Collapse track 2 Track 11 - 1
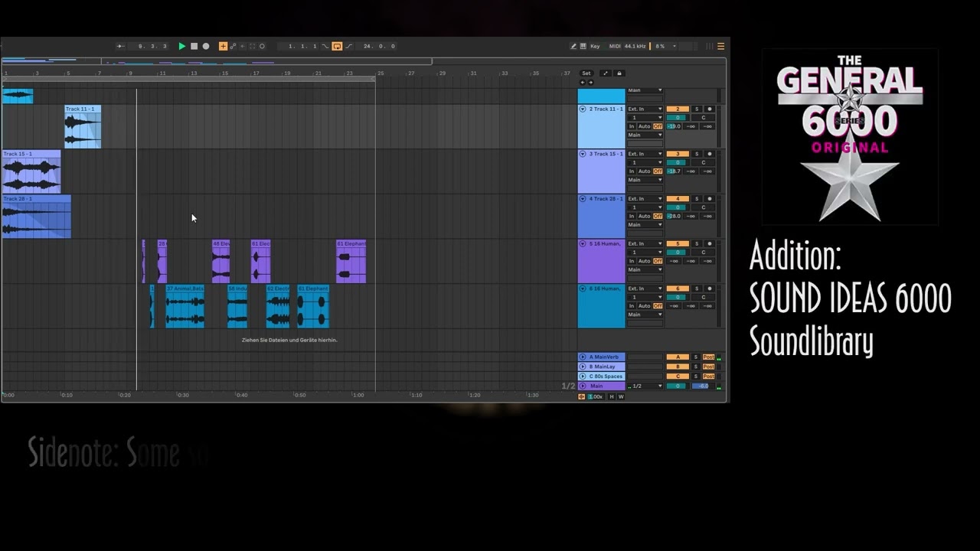 (x=583, y=109)
